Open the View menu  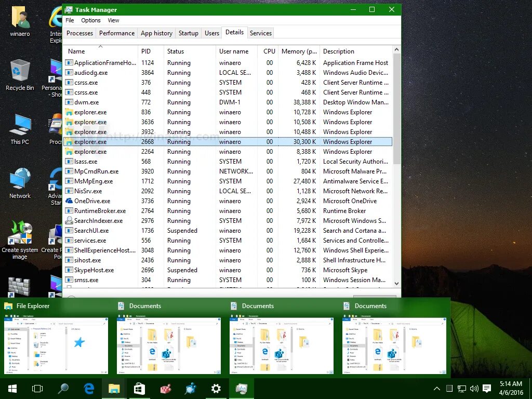113,20
